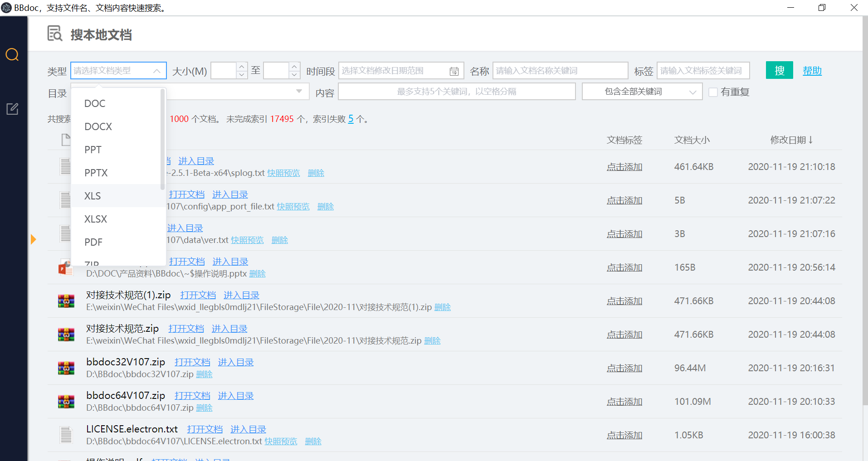Click the archive icon for bbdoc64V107.zip

[66, 402]
